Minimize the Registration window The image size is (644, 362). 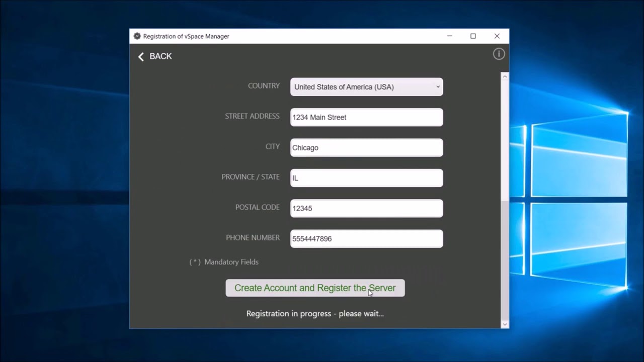click(x=450, y=36)
